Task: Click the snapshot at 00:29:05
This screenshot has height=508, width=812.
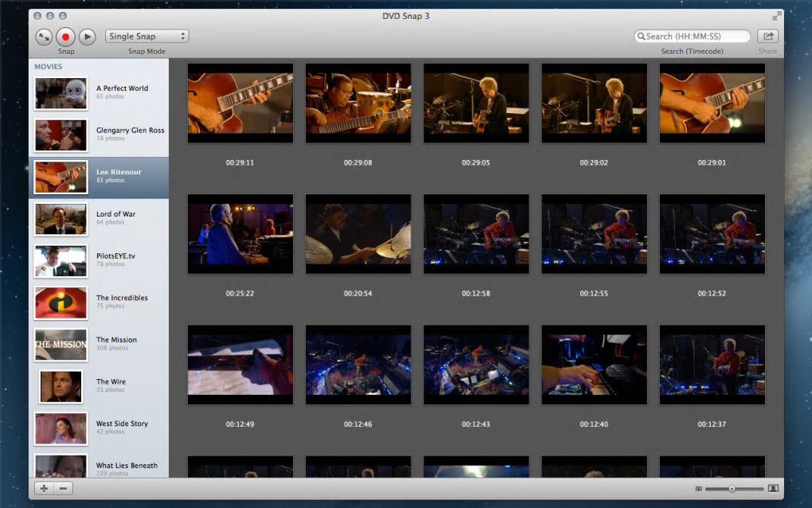Action: point(476,103)
